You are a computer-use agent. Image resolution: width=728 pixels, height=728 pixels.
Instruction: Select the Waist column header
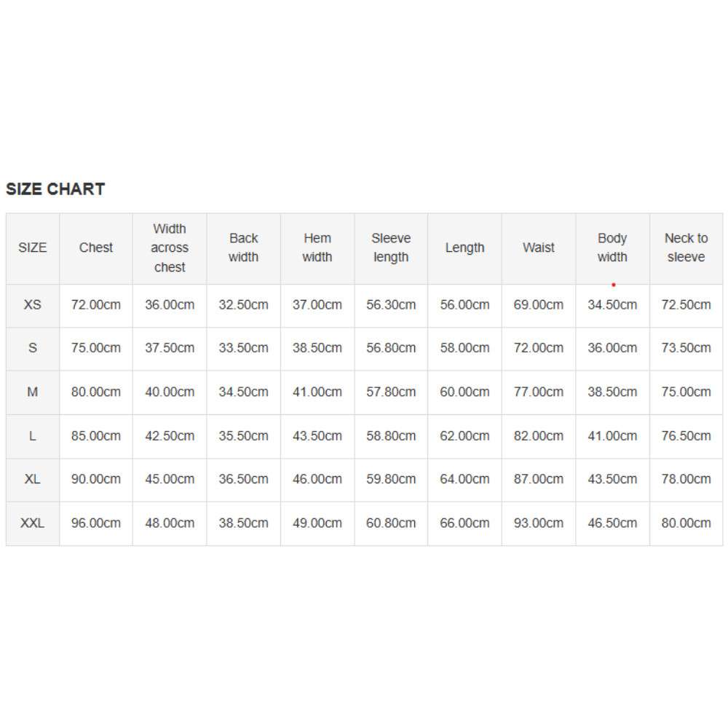539,248
